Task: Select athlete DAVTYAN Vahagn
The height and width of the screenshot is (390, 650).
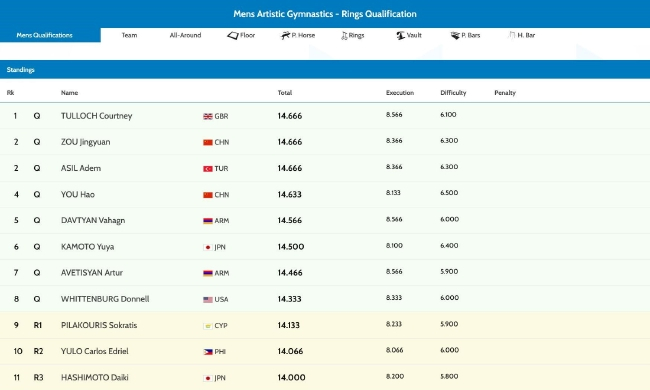Action: (x=93, y=220)
